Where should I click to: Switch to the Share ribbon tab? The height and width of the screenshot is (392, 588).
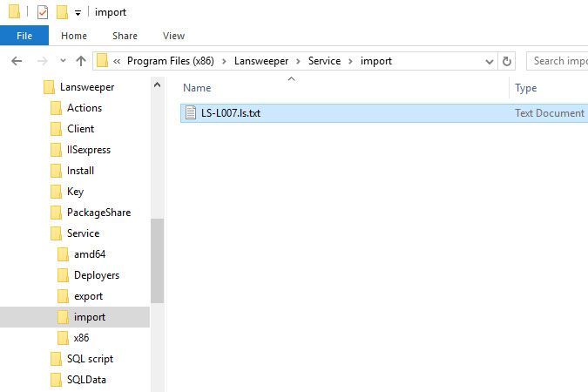125,36
